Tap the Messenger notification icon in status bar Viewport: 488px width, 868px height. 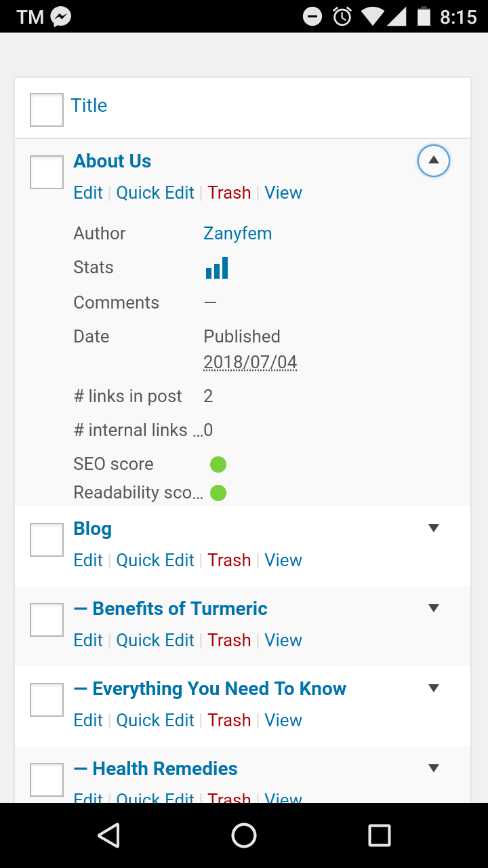click(x=61, y=16)
